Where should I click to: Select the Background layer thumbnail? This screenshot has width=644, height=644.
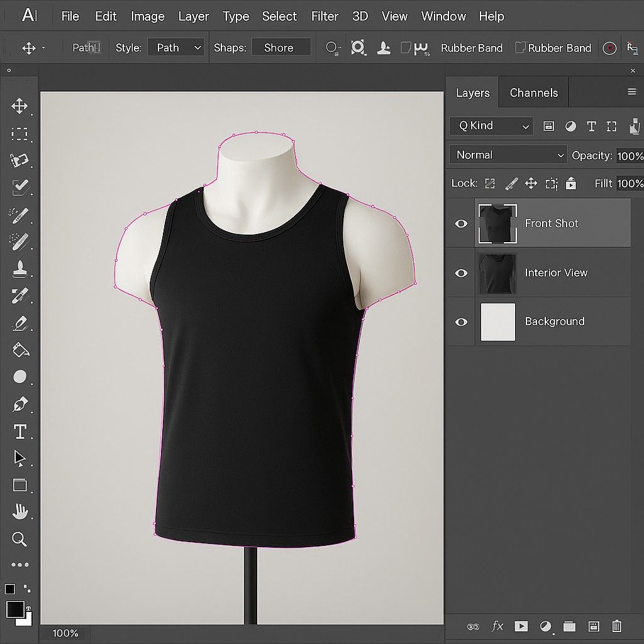coord(498,322)
